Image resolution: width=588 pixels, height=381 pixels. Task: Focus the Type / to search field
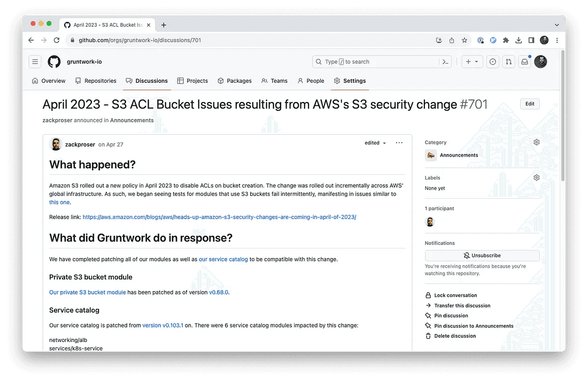click(382, 61)
